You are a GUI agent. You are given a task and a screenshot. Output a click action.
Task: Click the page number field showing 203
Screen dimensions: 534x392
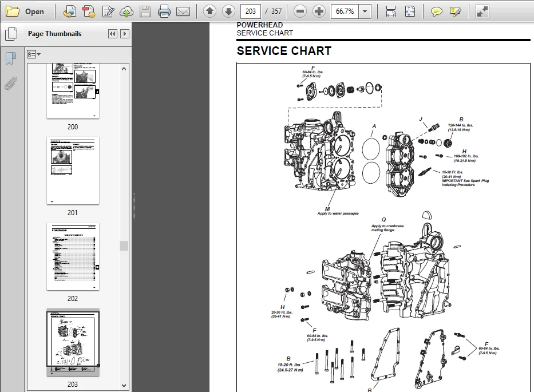[251, 11]
